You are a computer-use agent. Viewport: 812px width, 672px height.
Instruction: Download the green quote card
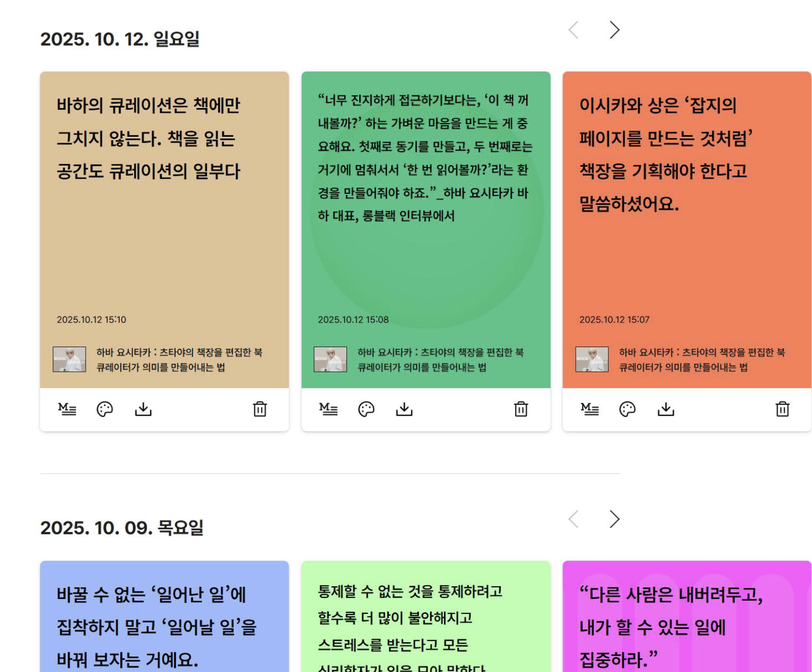[404, 409]
